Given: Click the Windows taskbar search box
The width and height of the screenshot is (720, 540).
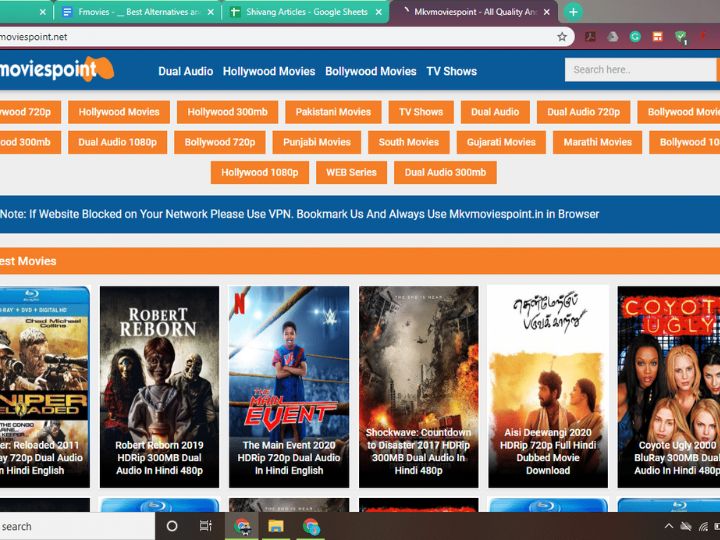Looking at the screenshot, I should 77,526.
